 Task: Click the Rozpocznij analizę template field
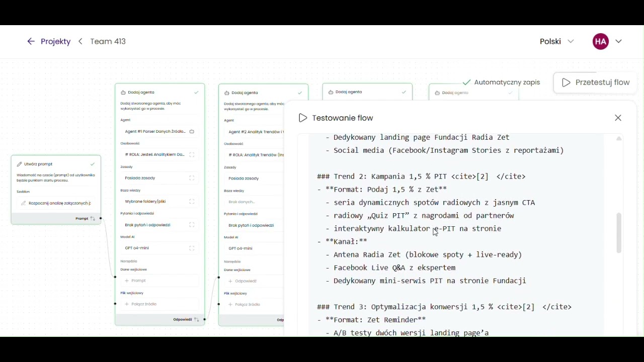(56, 203)
